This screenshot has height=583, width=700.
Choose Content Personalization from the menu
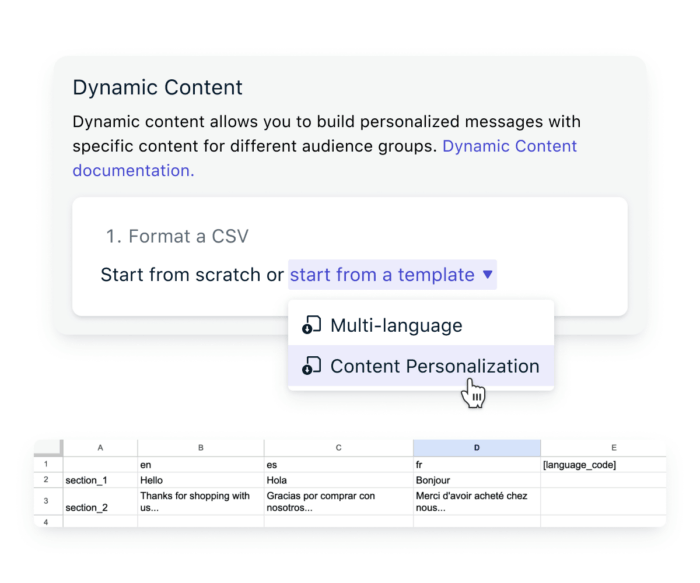[434, 367]
